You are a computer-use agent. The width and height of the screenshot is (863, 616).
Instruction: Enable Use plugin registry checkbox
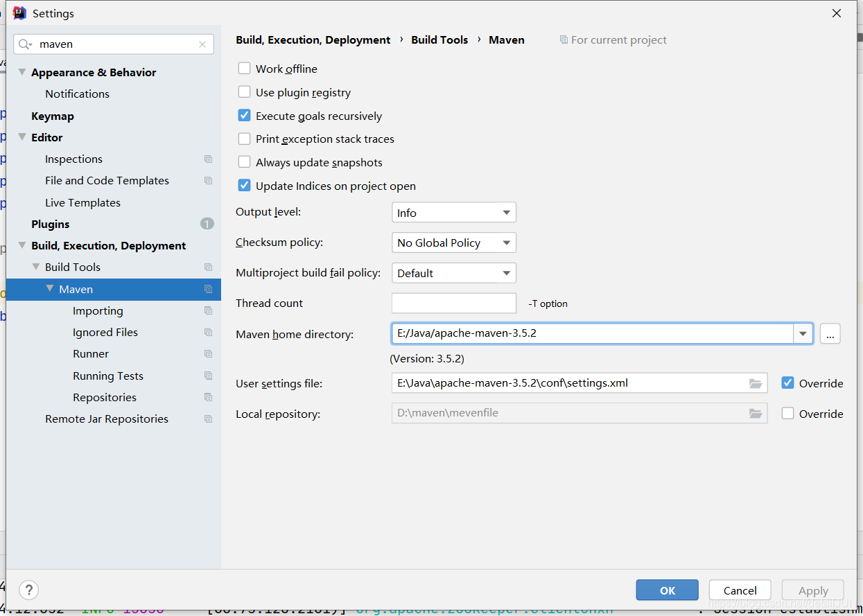coord(244,92)
